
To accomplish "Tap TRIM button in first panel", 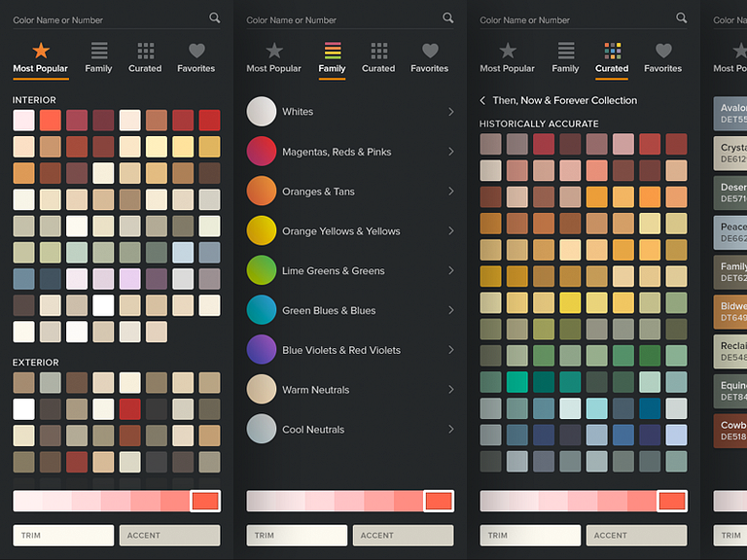I will coord(63,536).
